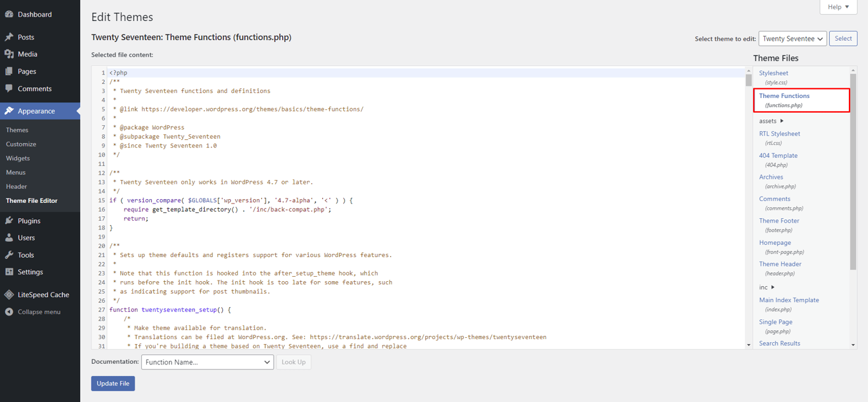Open Comments via the speech bubble icon

coord(8,88)
